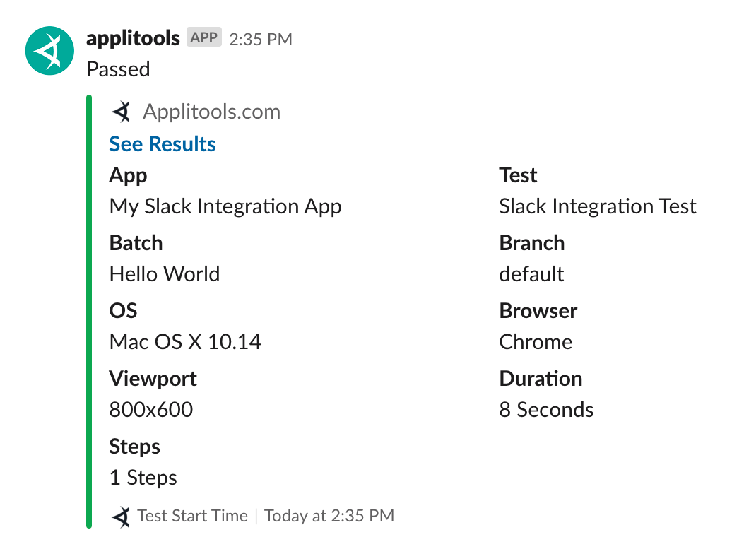Screen dimensions: 756x554
Task: Click the Applitools.com author name
Action: tap(212, 112)
